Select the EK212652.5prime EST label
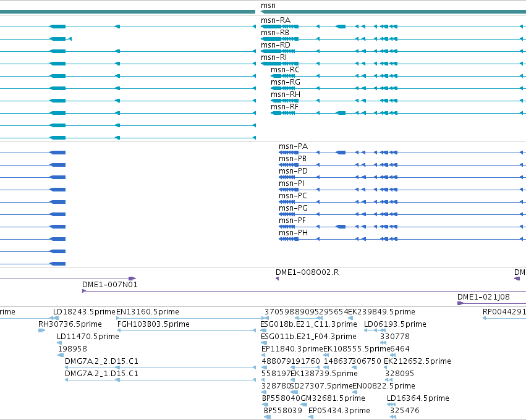Image resolution: width=526 pixels, height=420 pixels. tap(417, 361)
